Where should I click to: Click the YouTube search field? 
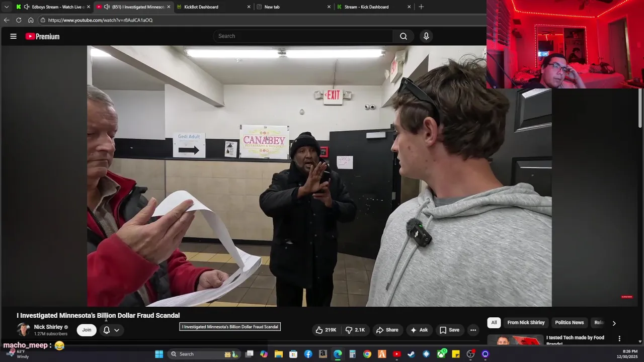[x=303, y=36]
